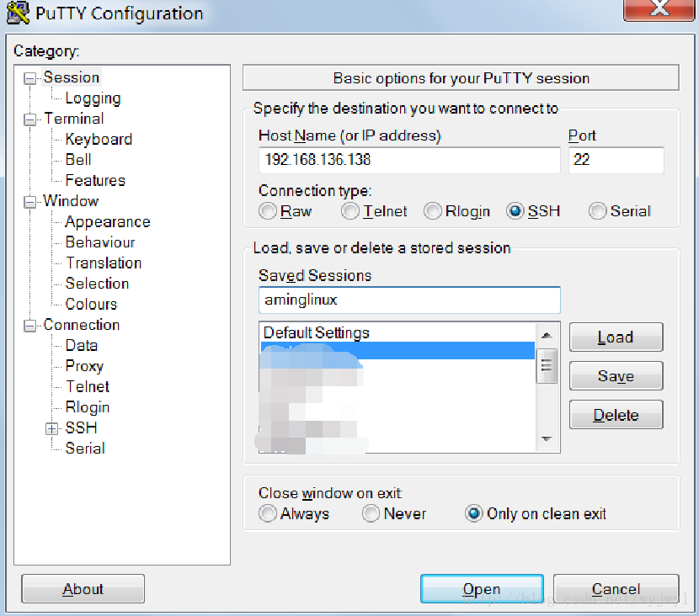This screenshot has width=699, height=616.
Task: Collapse the Terminal tree node
Action: click(29, 119)
